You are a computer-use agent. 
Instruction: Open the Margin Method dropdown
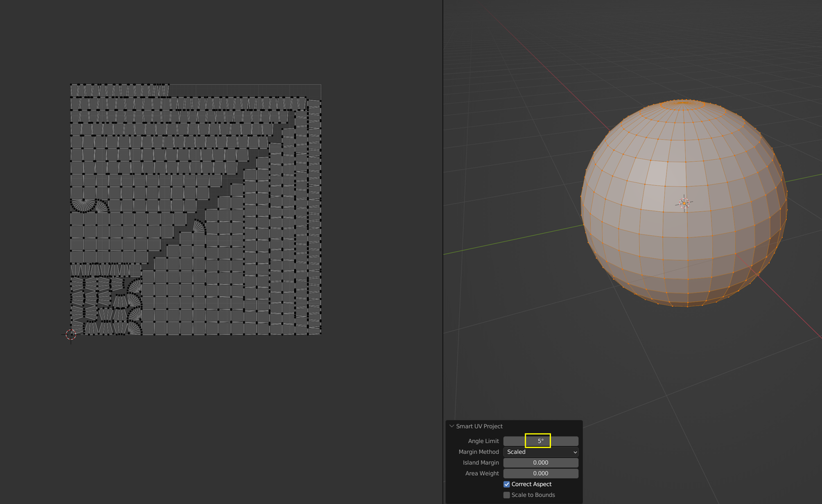click(541, 452)
